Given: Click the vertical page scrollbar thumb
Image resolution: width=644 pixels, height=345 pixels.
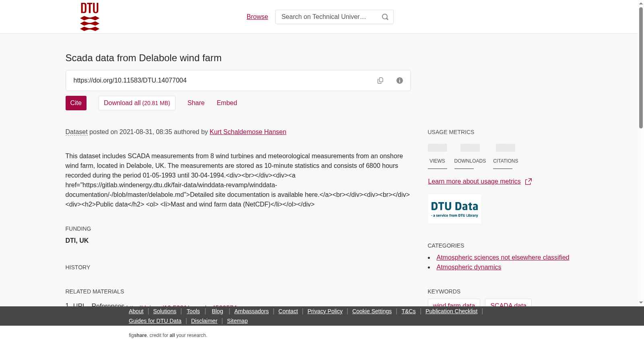Looking at the screenshot, I should tap(641, 68).
